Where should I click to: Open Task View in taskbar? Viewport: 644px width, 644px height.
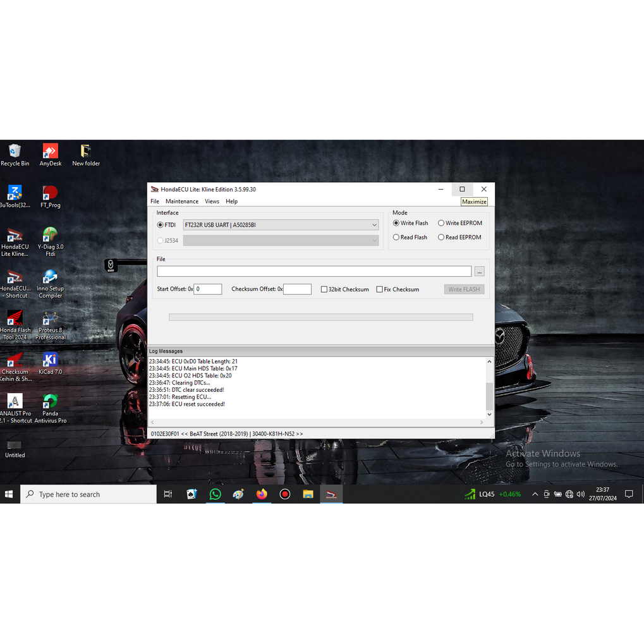point(168,494)
